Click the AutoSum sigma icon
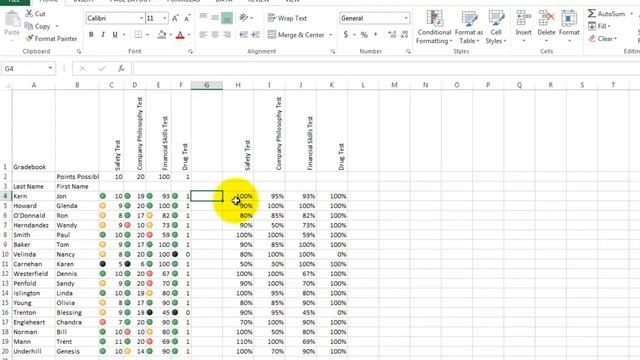 point(591,13)
